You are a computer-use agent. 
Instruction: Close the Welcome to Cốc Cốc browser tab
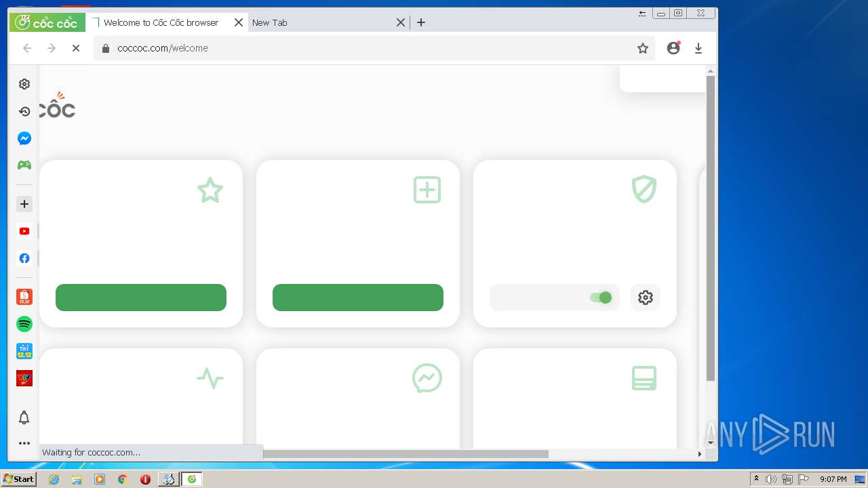tap(239, 22)
